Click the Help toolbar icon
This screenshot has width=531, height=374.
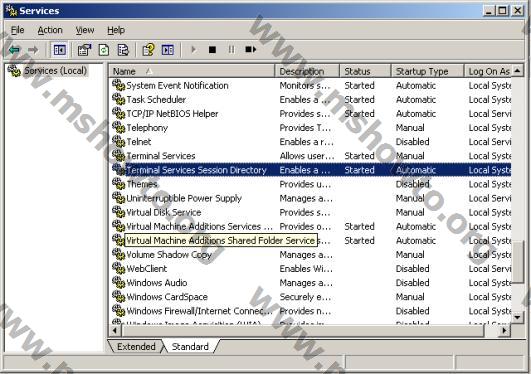point(148,50)
